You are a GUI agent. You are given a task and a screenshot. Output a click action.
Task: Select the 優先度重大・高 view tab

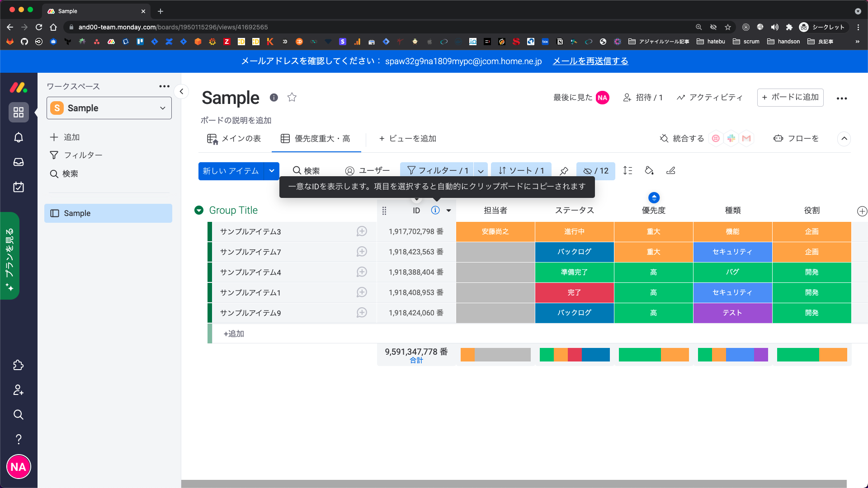coord(316,139)
